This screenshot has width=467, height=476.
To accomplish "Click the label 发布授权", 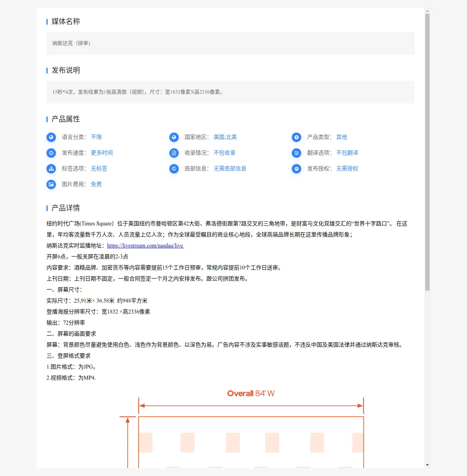I will point(319,168).
